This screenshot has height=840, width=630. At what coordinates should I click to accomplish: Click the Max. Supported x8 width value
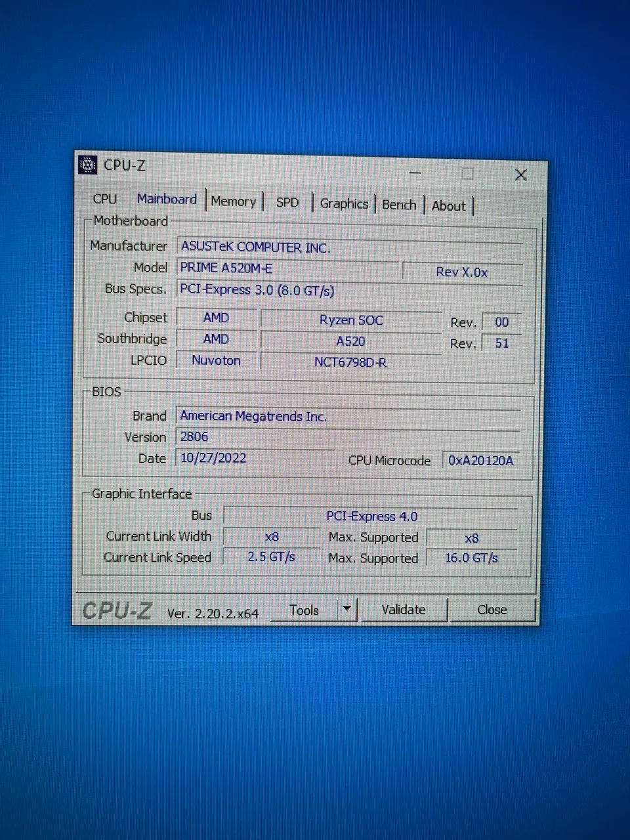(x=472, y=538)
